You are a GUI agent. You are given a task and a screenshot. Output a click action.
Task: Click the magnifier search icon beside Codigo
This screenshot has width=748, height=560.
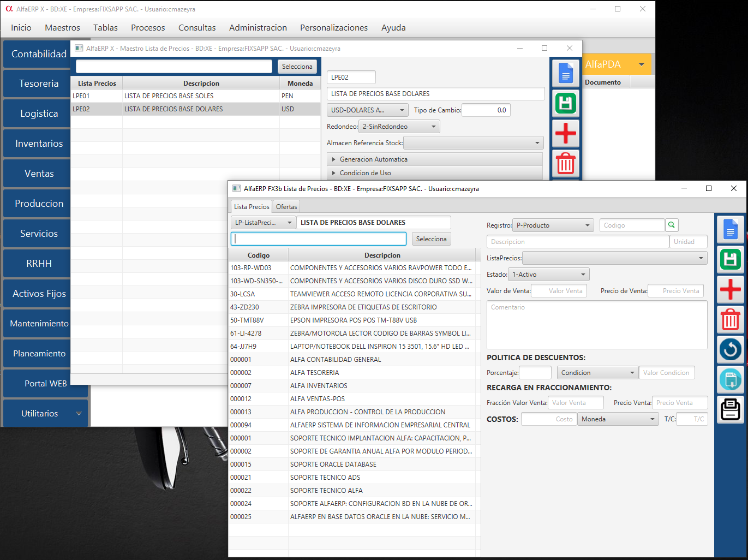[x=672, y=225]
